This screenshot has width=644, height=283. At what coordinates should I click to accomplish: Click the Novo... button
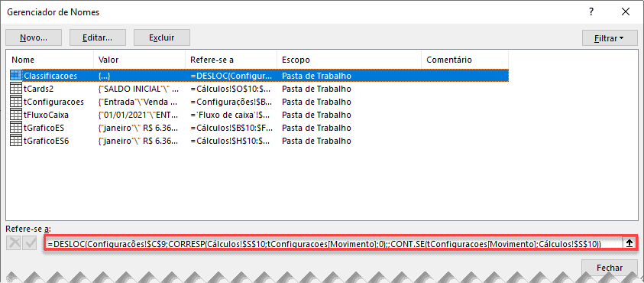click(34, 37)
